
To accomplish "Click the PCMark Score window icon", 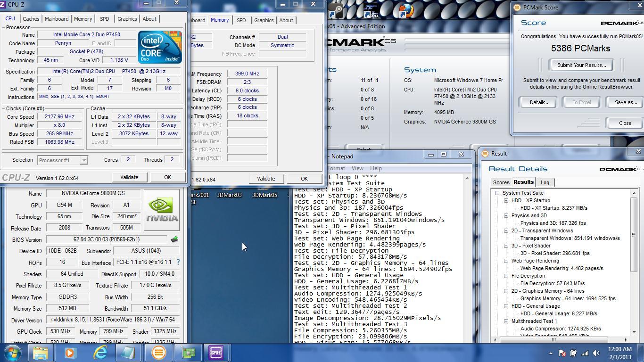I will click(517, 8).
